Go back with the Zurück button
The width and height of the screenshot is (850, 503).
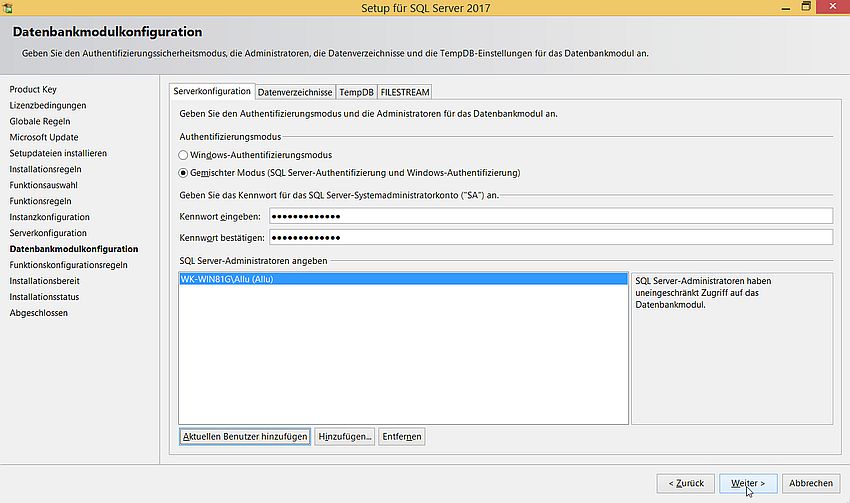686,483
